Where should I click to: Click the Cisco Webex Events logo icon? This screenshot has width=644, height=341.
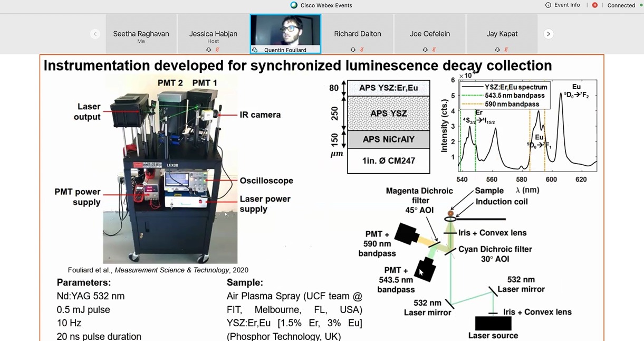[294, 5]
